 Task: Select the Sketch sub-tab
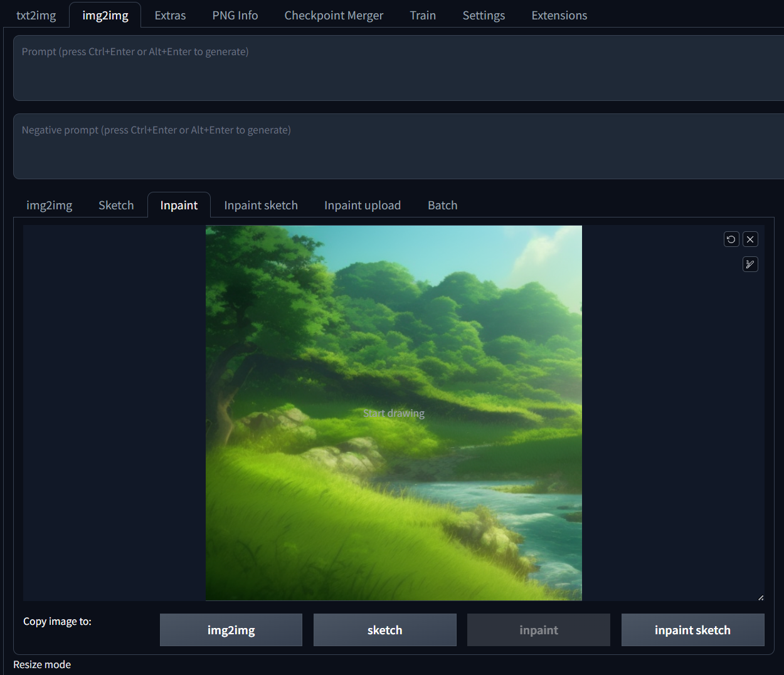(116, 206)
